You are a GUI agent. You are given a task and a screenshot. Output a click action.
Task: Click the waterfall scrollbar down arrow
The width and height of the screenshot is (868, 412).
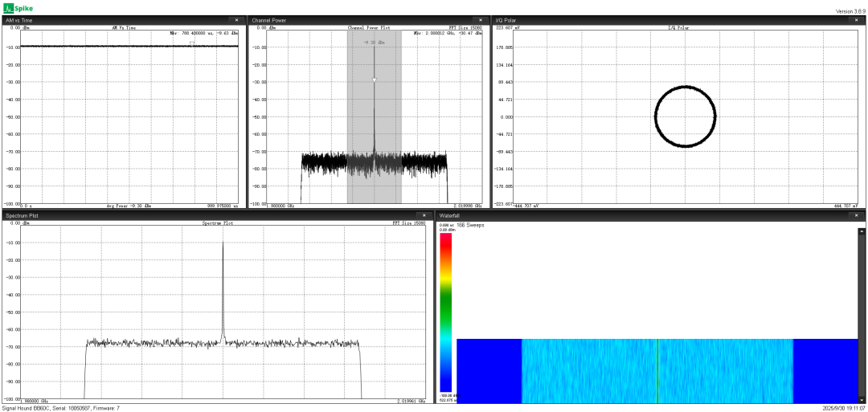click(862, 399)
